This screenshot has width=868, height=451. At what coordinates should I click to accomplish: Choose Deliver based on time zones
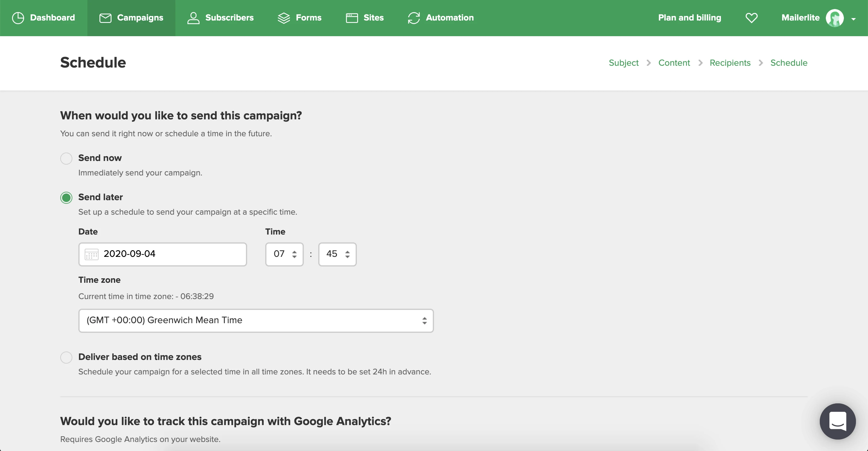click(66, 357)
